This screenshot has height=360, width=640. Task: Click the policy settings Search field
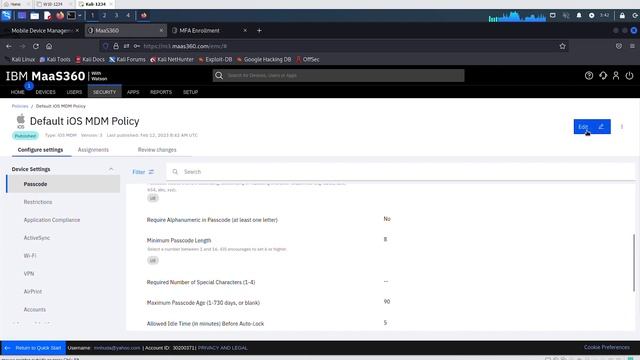[400, 172]
